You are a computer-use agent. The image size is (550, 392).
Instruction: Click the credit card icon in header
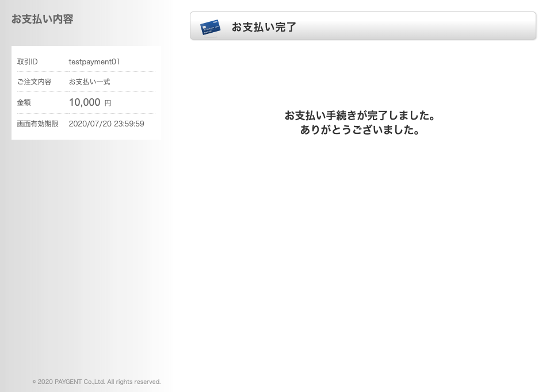pyautogui.click(x=210, y=28)
